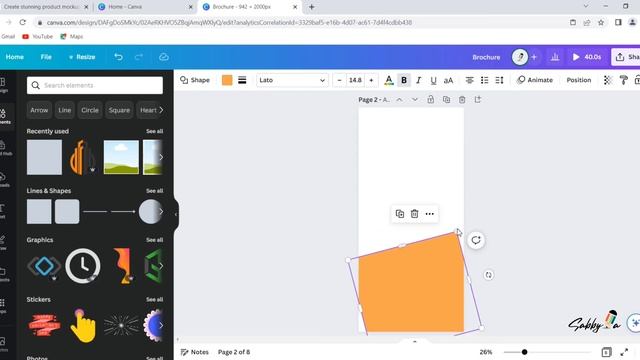Expand more suggestion chips after Heart
Screen dimensions: 640x360
[x=161, y=110]
